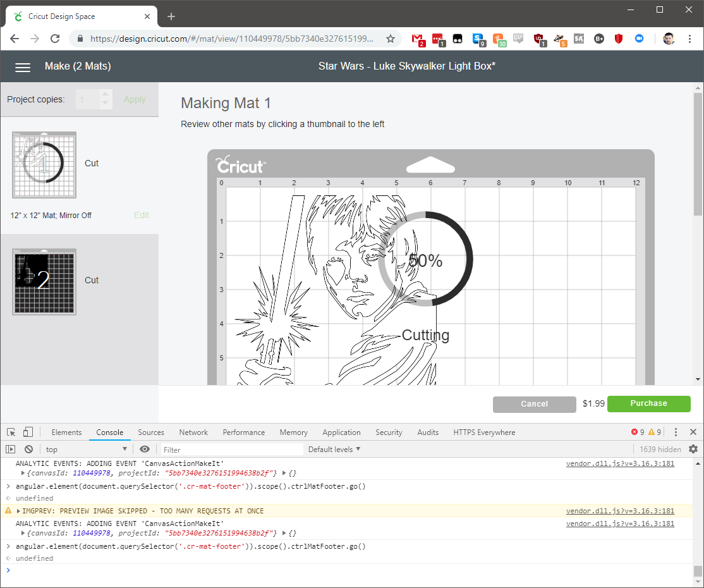The width and height of the screenshot is (704, 588).
Task: Click the green Purchase button
Action: pyautogui.click(x=648, y=403)
